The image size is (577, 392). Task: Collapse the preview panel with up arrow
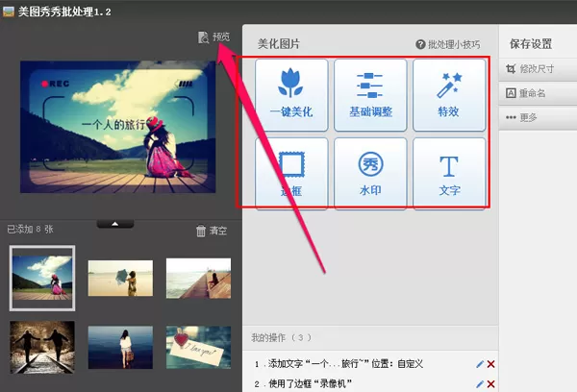115,224
